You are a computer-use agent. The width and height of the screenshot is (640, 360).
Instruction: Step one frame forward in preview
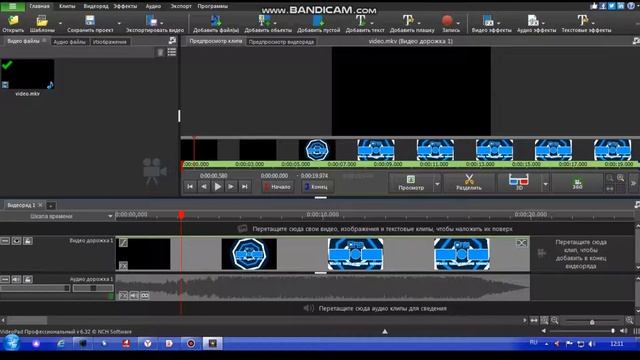click(231, 187)
